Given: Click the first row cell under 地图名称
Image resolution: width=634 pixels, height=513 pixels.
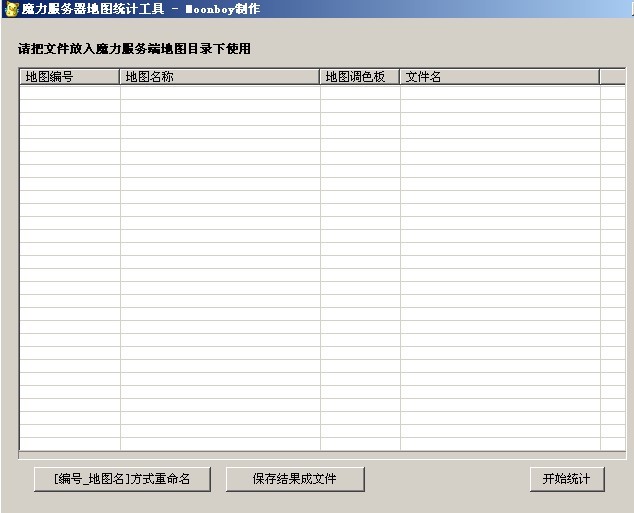Looking at the screenshot, I should (220, 93).
